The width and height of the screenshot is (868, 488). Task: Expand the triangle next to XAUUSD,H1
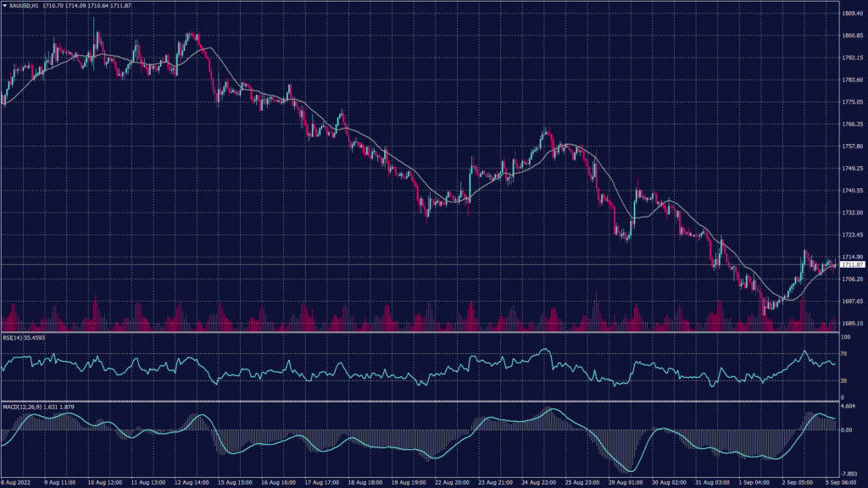6,5
